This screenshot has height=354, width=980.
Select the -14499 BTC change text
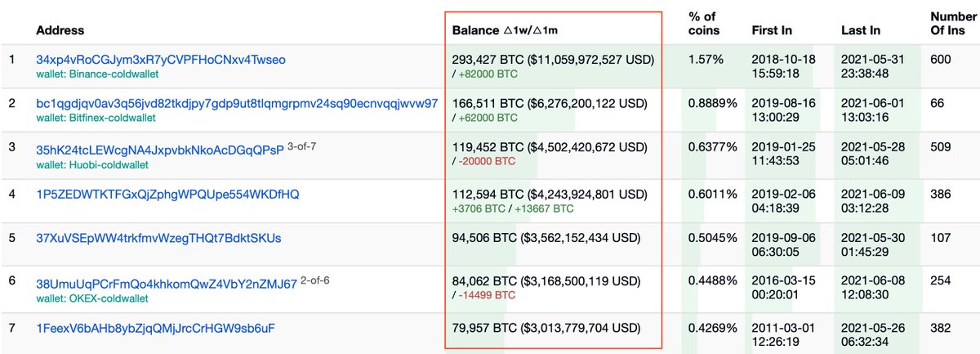pos(487,294)
